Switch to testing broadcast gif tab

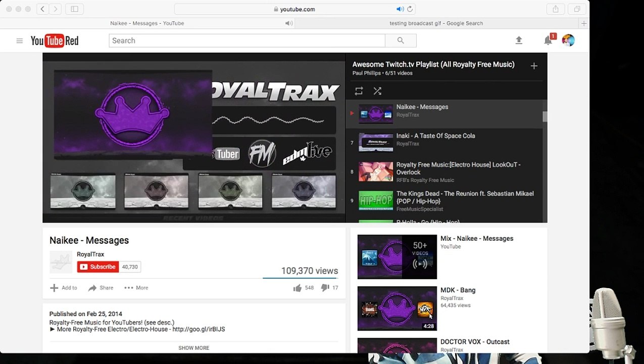[436, 23]
